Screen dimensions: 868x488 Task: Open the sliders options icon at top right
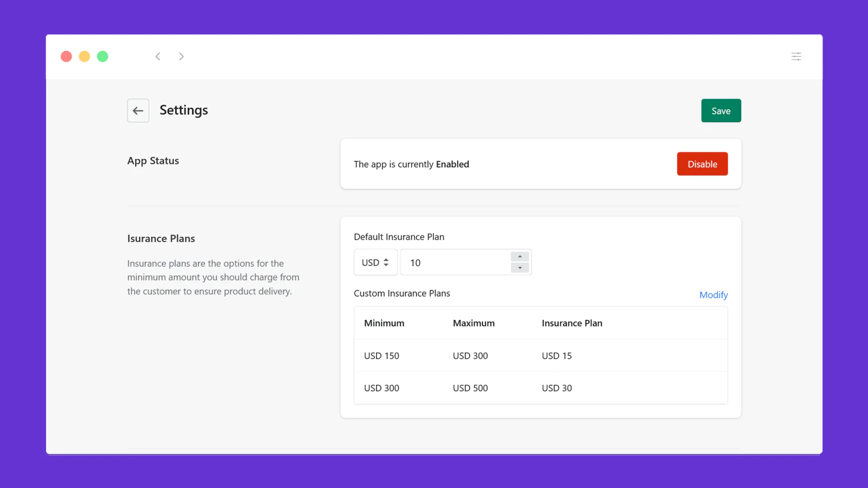click(x=796, y=56)
